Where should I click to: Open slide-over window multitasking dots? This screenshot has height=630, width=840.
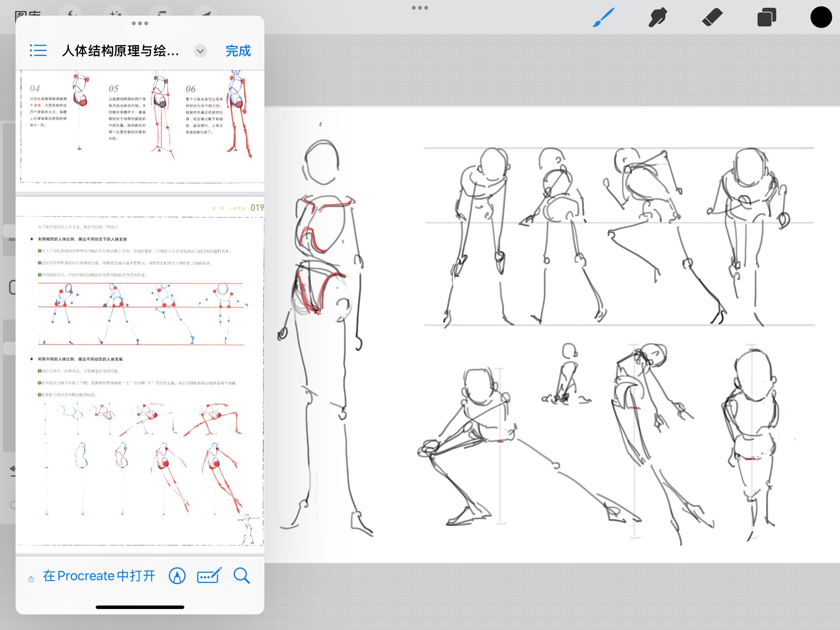pos(140,23)
